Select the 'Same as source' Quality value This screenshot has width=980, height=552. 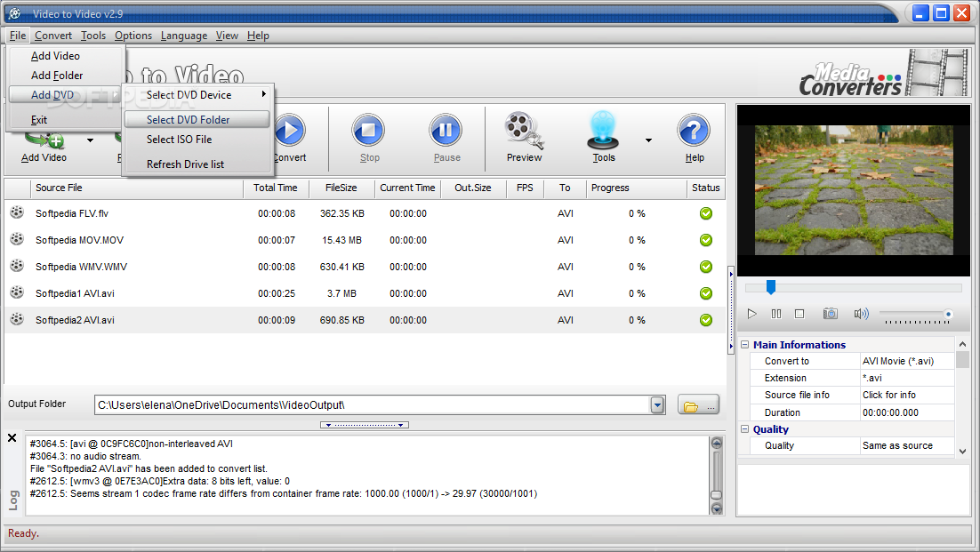[x=897, y=445]
